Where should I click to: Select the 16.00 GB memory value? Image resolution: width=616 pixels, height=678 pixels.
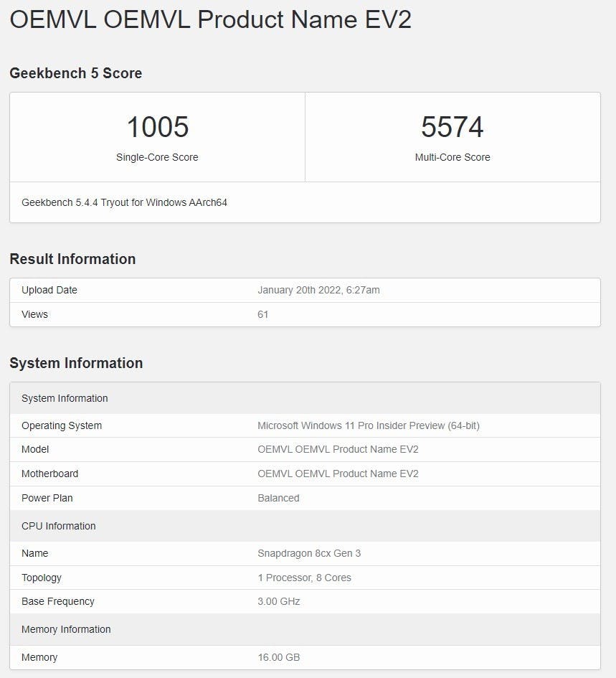pos(279,657)
